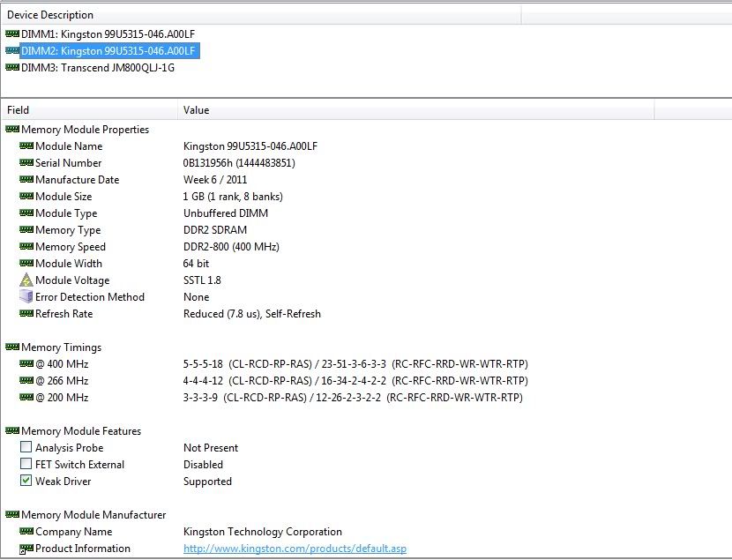Viewport: 732px width, 560px height.
Task: Click the DIMM3 Transcend memory icon
Action: [12, 67]
